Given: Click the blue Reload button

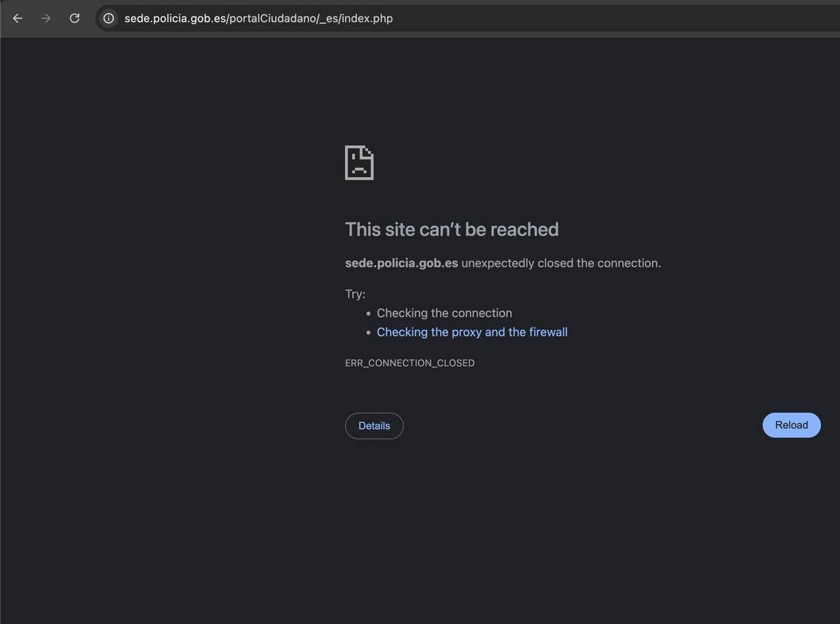Looking at the screenshot, I should coord(791,425).
